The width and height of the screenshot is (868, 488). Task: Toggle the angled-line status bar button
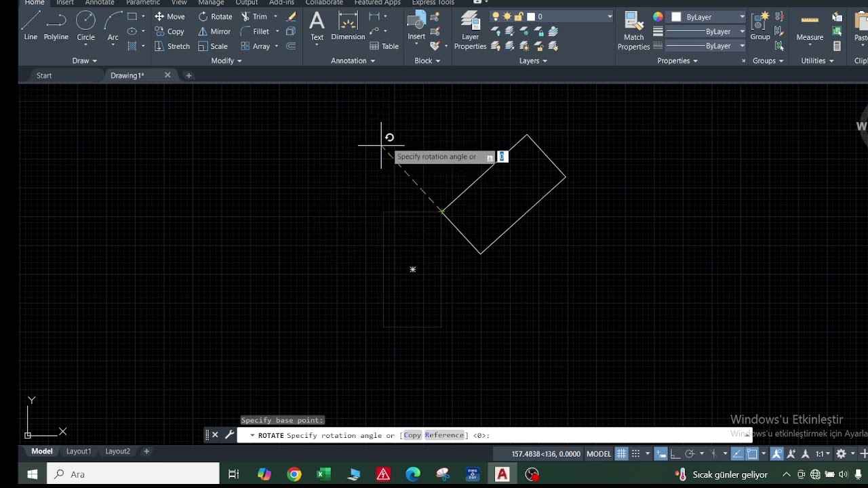(737, 453)
